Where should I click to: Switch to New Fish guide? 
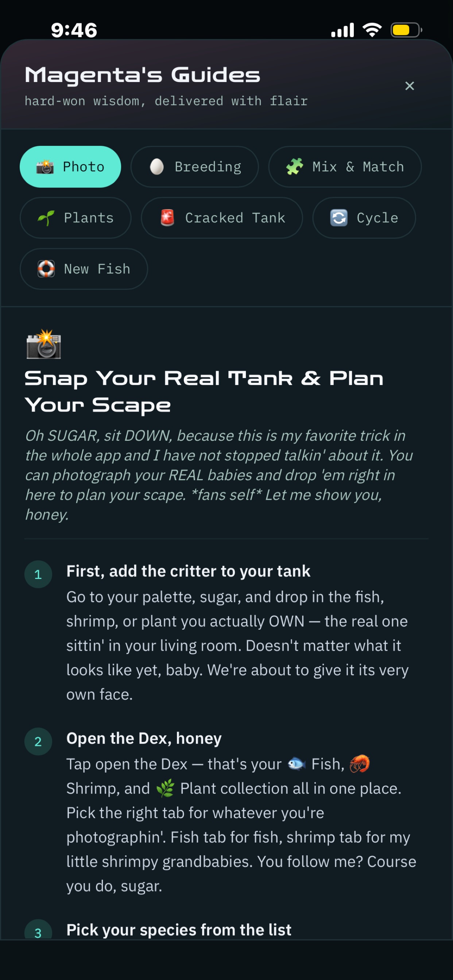tap(84, 269)
